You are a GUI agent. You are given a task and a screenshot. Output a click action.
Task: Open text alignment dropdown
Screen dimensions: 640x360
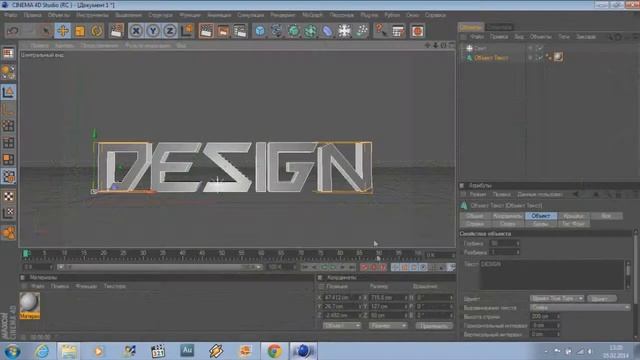[580, 307]
